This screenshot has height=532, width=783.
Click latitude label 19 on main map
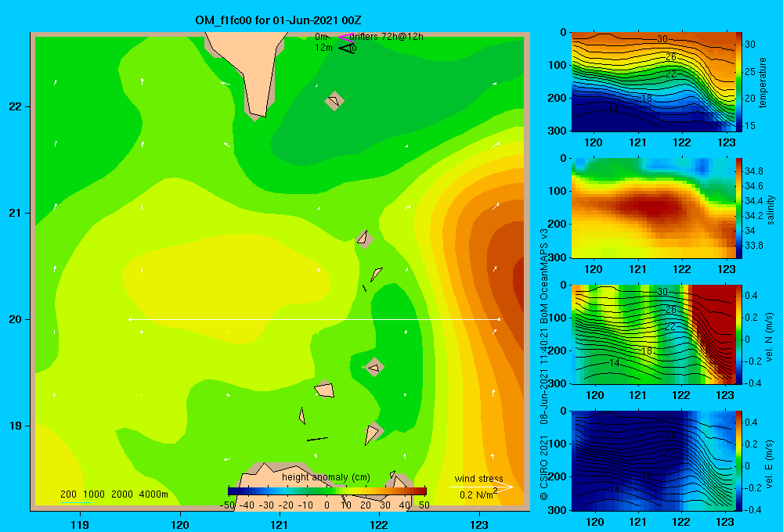(15, 426)
